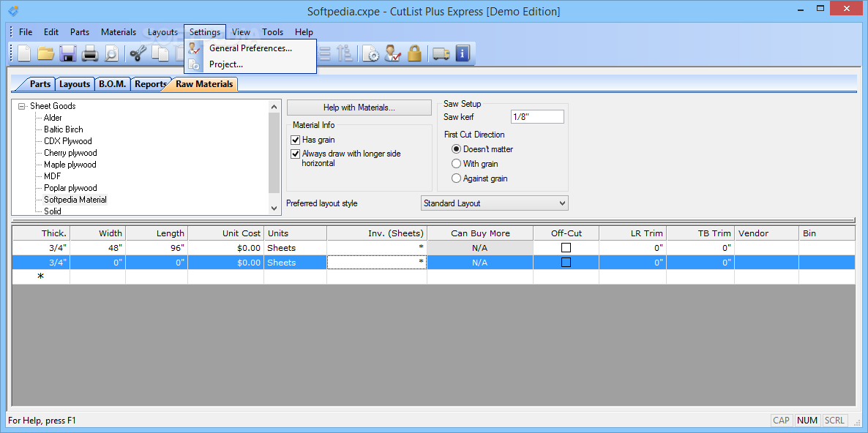Toggle Off-Cut checkbox in the selected row
This screenshot has width=868, height=433.
(566, 262)
